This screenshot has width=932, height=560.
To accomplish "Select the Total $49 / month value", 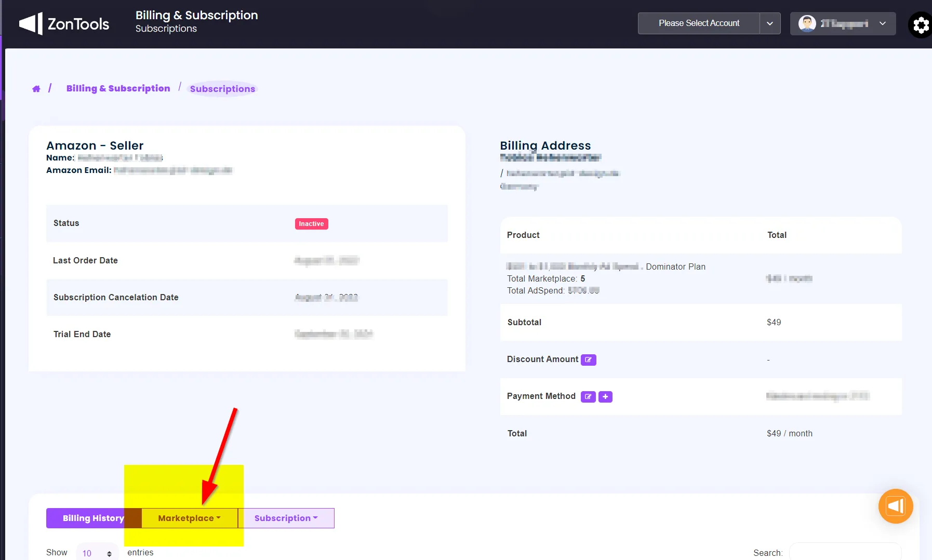I will [x=790, y=433].
